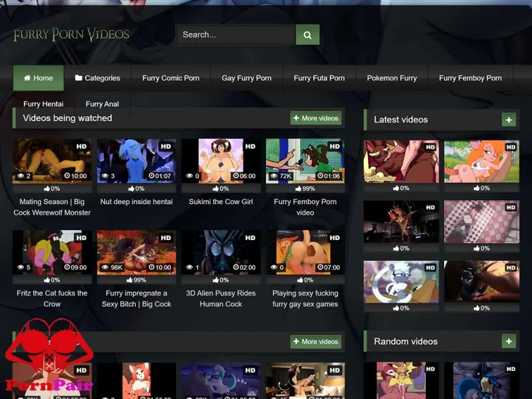Viewport: 532px width, 399px height.
Task: Open the thumbnail with 72K views
Action: 305,161
